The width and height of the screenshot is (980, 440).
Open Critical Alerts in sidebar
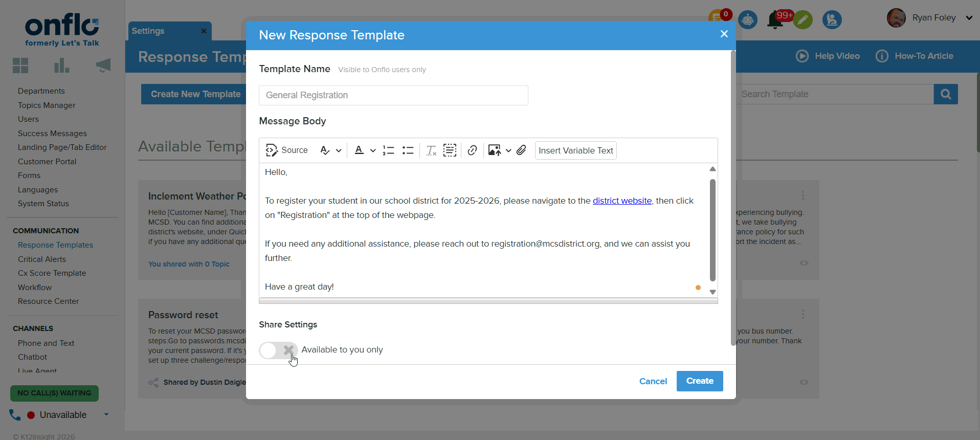[x=42, y=259]
